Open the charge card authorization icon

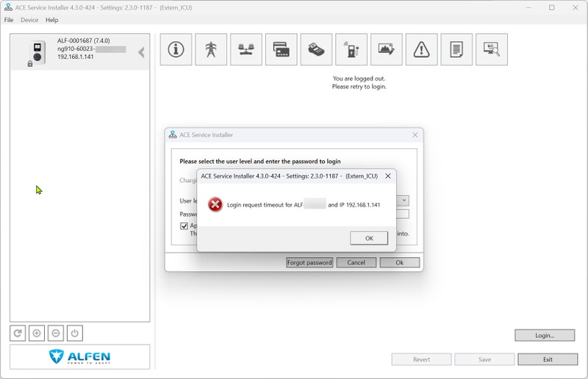point(282,49)
